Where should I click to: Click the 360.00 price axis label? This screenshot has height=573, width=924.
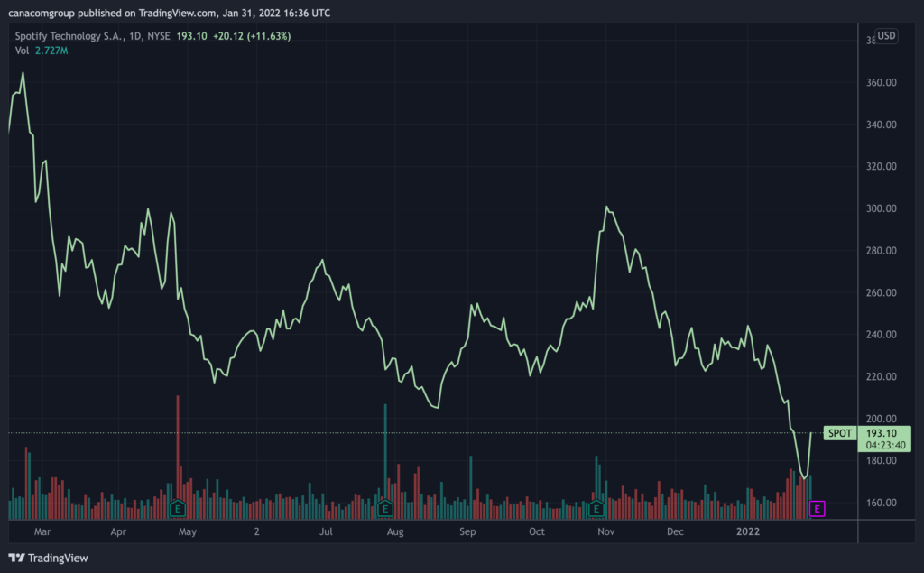(881, 82)
